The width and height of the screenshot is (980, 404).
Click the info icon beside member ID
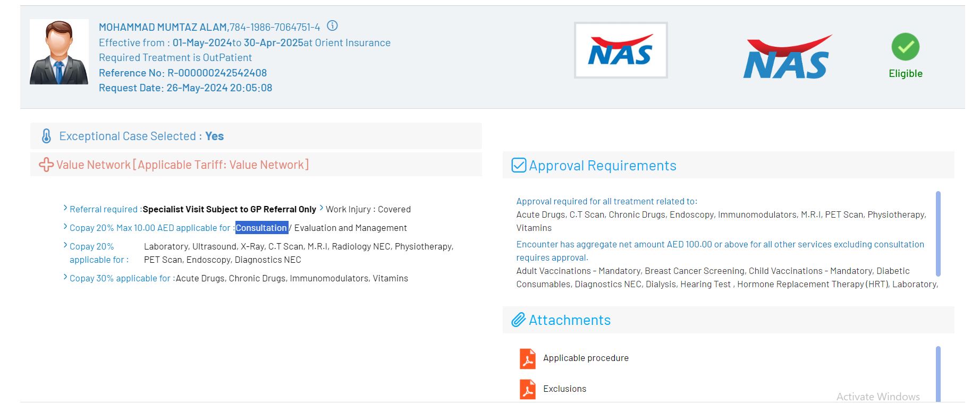point(332,25)
